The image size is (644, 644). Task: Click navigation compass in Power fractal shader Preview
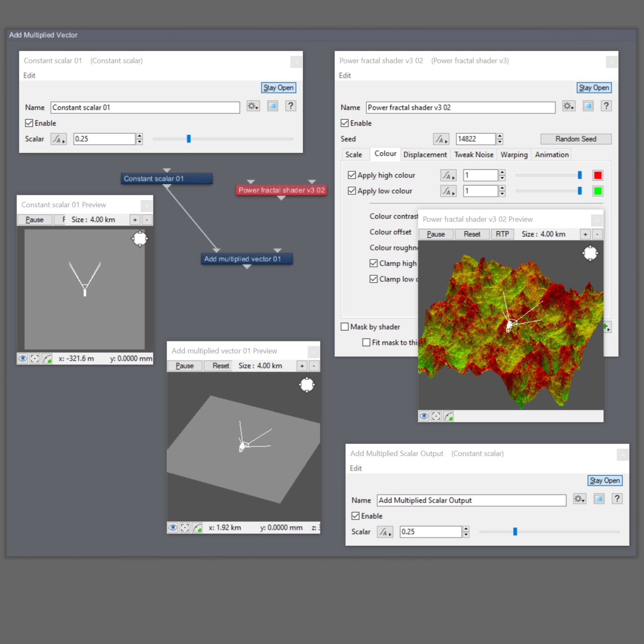(x=590, y=253)
